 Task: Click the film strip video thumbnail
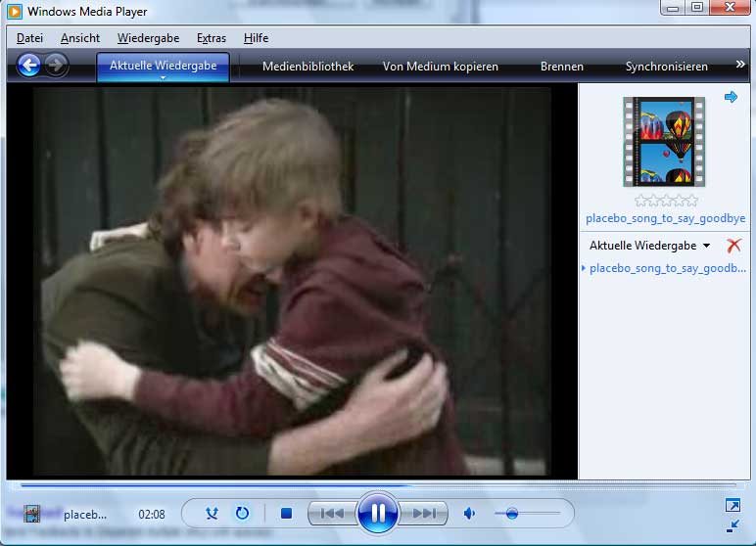coord(664,142)
